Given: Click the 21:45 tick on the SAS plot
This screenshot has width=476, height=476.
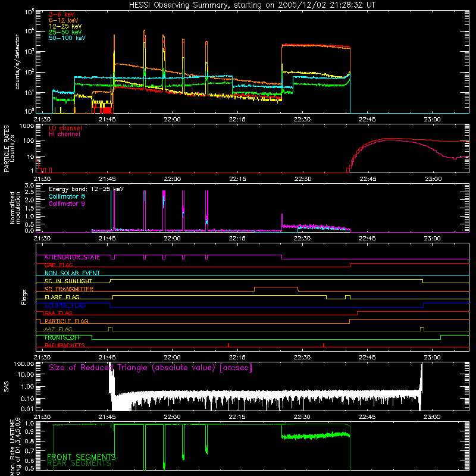Looking at the screenshot, I should pos(107,417).
